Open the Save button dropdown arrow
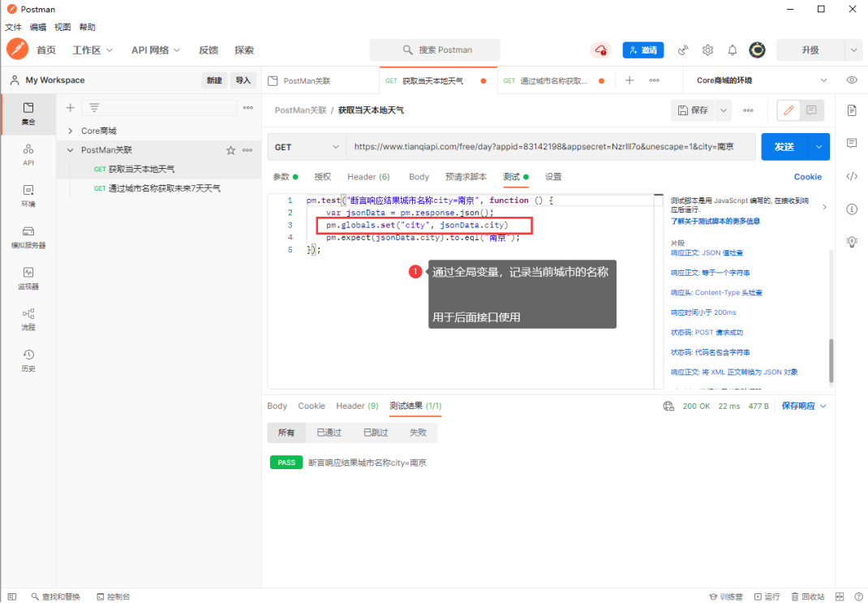 pyautogui.click(x=723, y=110)
